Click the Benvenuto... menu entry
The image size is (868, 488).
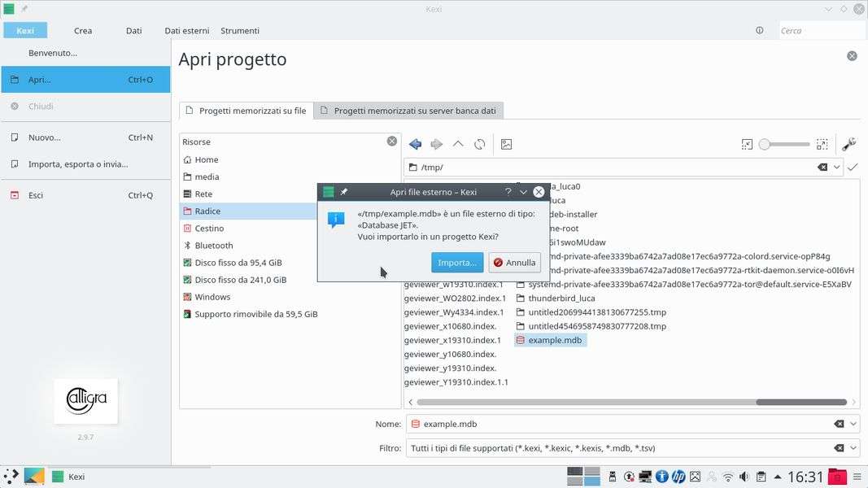[x=85, y=53]
